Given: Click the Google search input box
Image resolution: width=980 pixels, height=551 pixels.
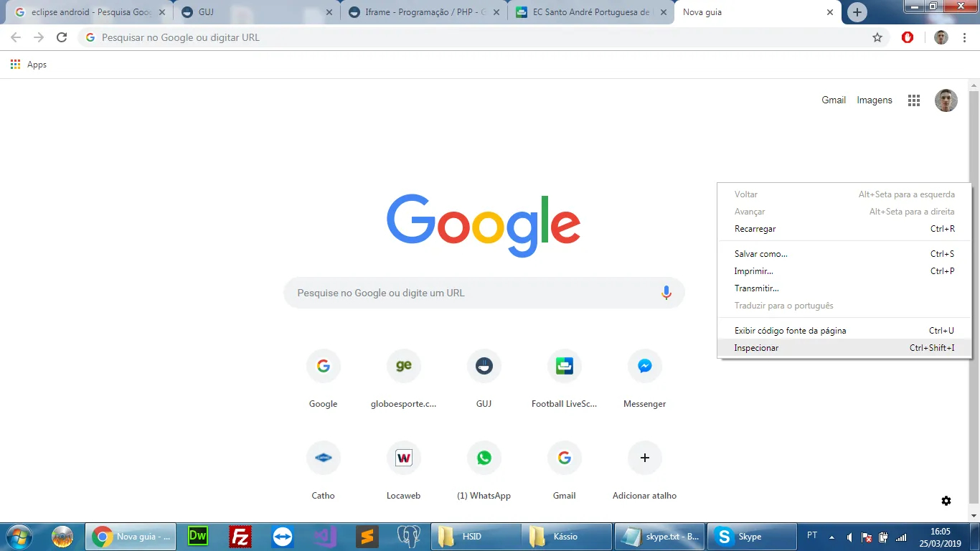Looking at the screenshot, I should coord(473,293).
